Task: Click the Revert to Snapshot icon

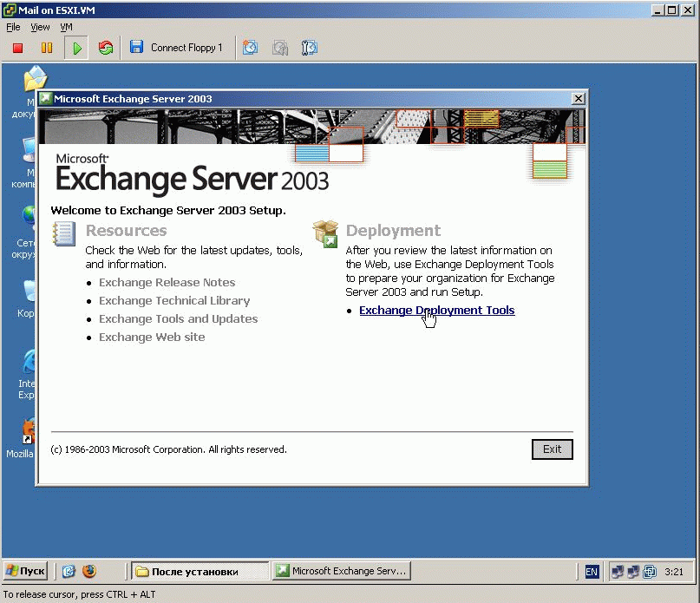Action: 280,48
